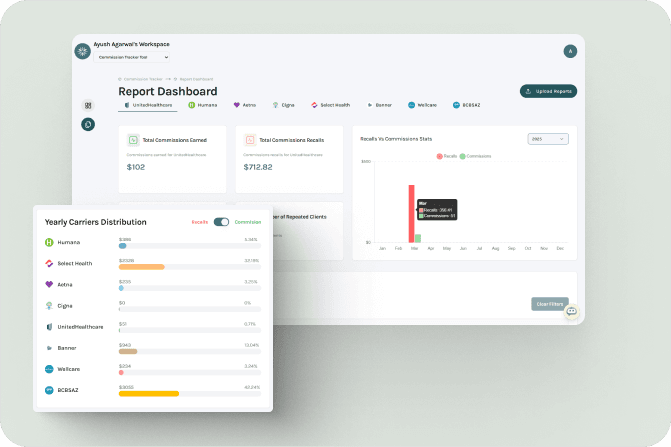Switch to the UnitedHealthcare tab
671x447 pixels.
(x=148, y=105)
